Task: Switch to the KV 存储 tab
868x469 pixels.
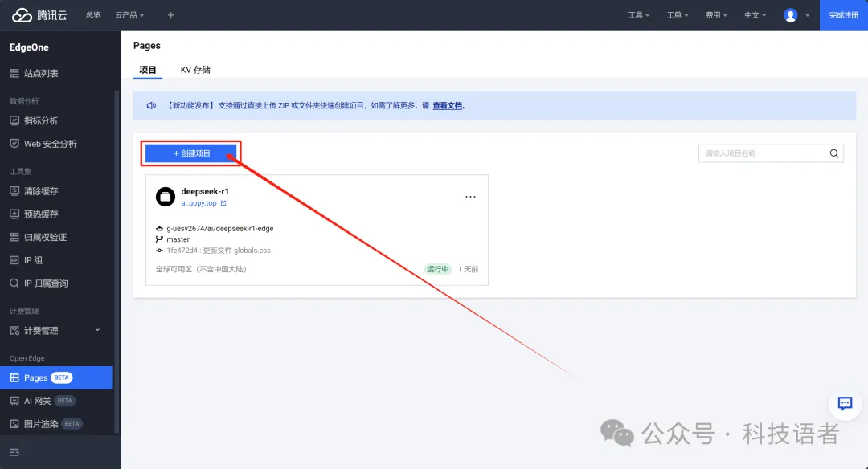Action: [x=195, y=70]
